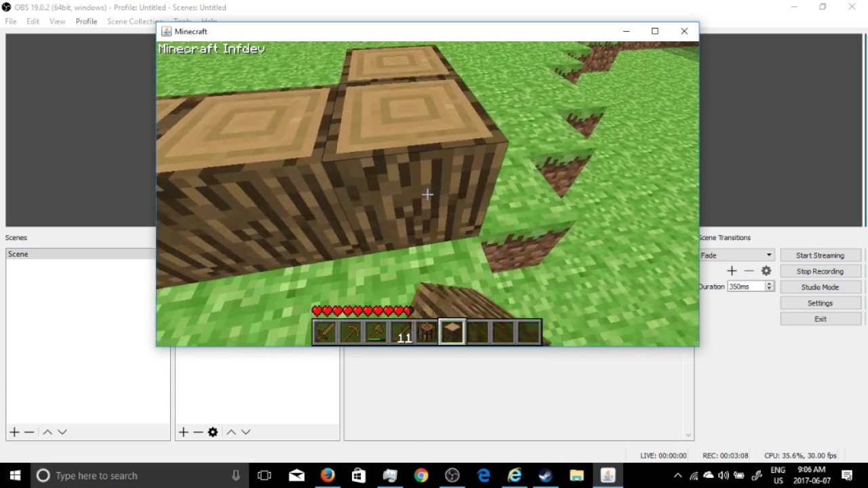868x488 pixels.
Task: Add a scene transition with plus icon
Action: [x=732, y=271]
